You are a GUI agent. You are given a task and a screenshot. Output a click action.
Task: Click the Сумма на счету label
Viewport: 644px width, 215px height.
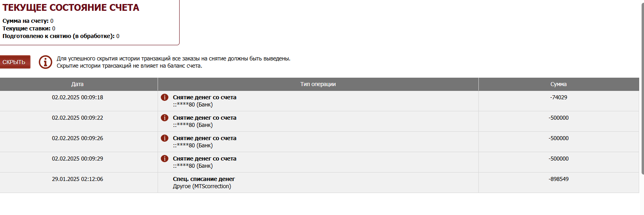pyautogui.click(x=26, y=21)
